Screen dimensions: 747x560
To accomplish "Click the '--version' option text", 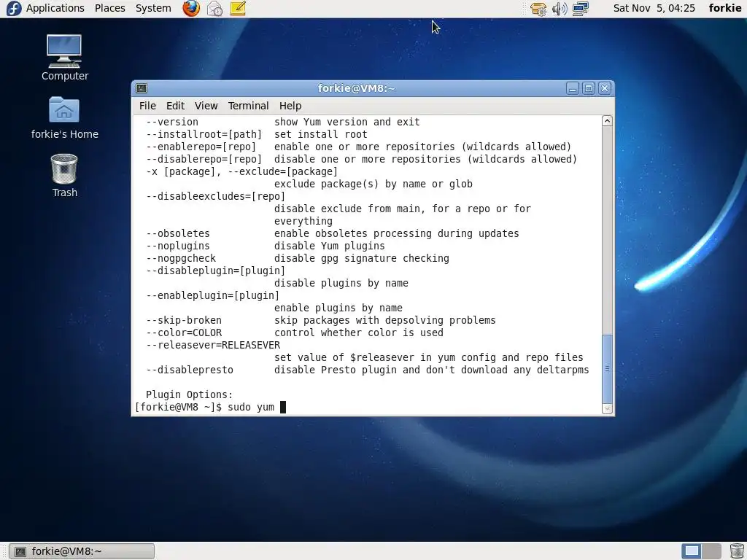I will (172, 122).
